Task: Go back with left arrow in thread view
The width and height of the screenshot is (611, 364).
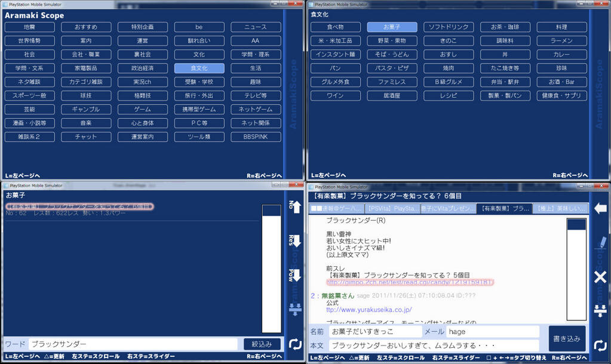Action: (x=600, y=209)
